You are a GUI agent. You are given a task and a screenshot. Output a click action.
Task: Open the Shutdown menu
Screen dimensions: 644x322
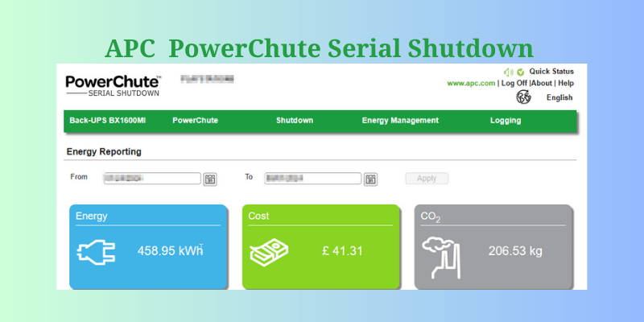tap(295, 121)
